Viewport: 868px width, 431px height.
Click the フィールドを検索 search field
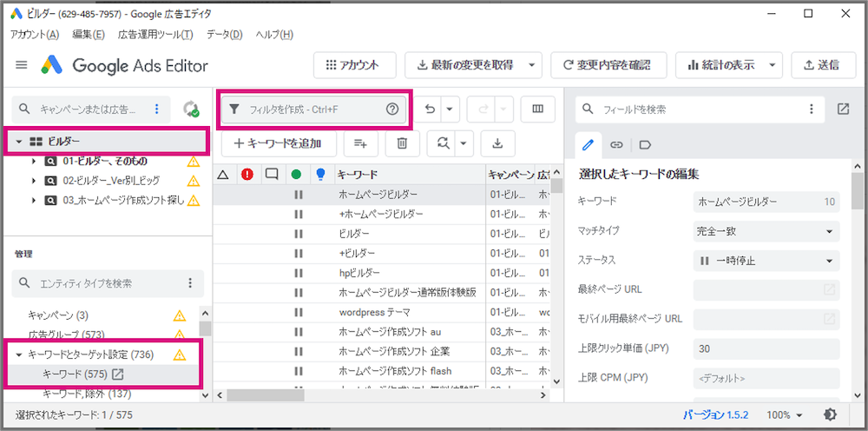tap(700, 109)
